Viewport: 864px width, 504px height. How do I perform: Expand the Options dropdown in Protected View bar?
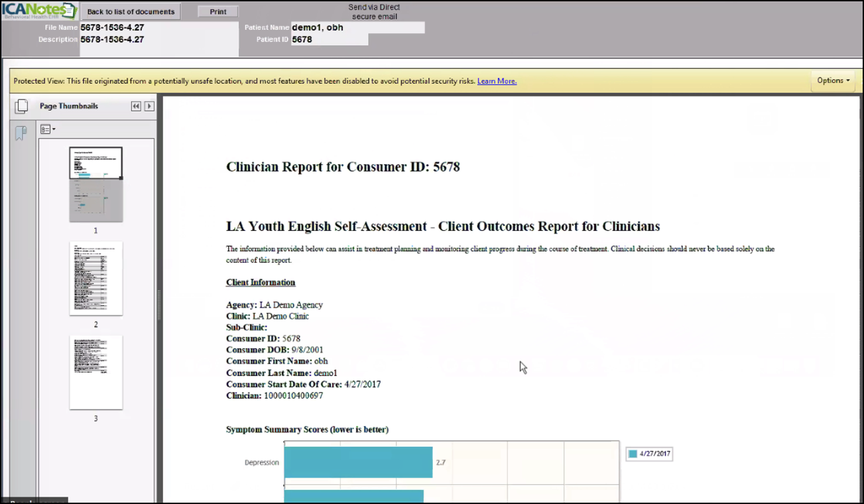(x=833, y=81)
